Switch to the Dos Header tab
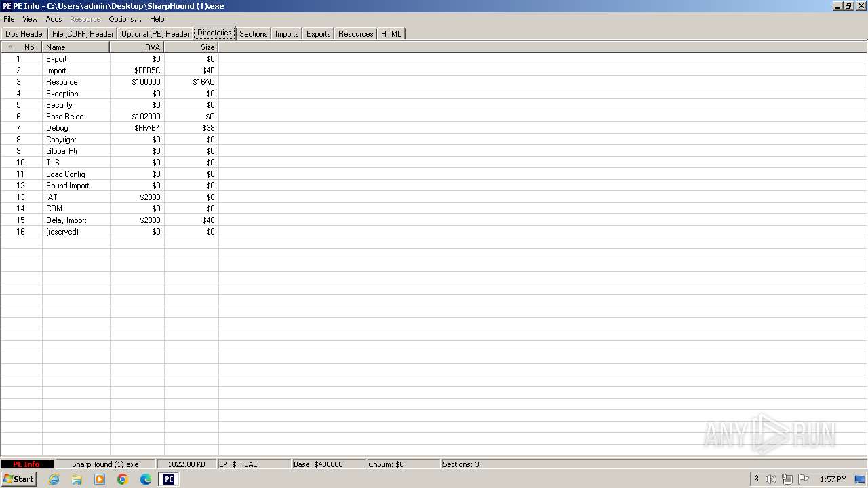 pos(25,34)
